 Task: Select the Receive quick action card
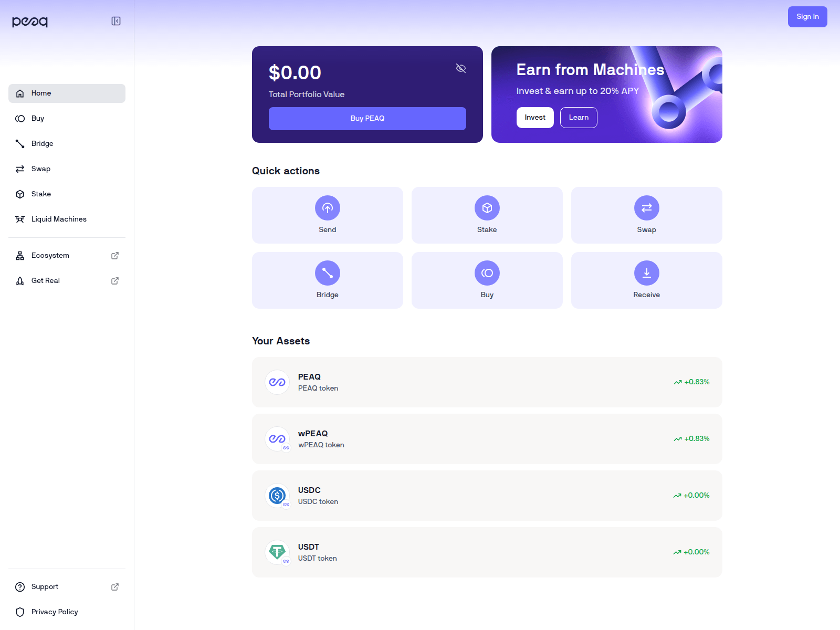(x=647, y=280)
